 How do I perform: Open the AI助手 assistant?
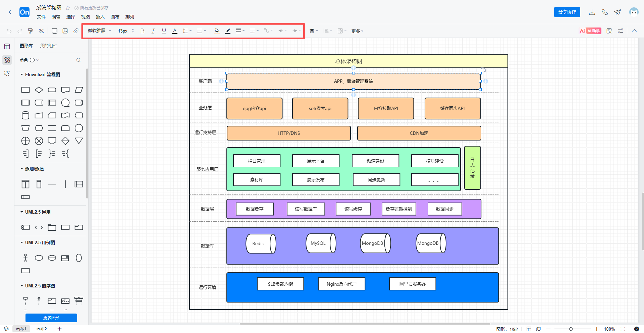tap(590, 31)
